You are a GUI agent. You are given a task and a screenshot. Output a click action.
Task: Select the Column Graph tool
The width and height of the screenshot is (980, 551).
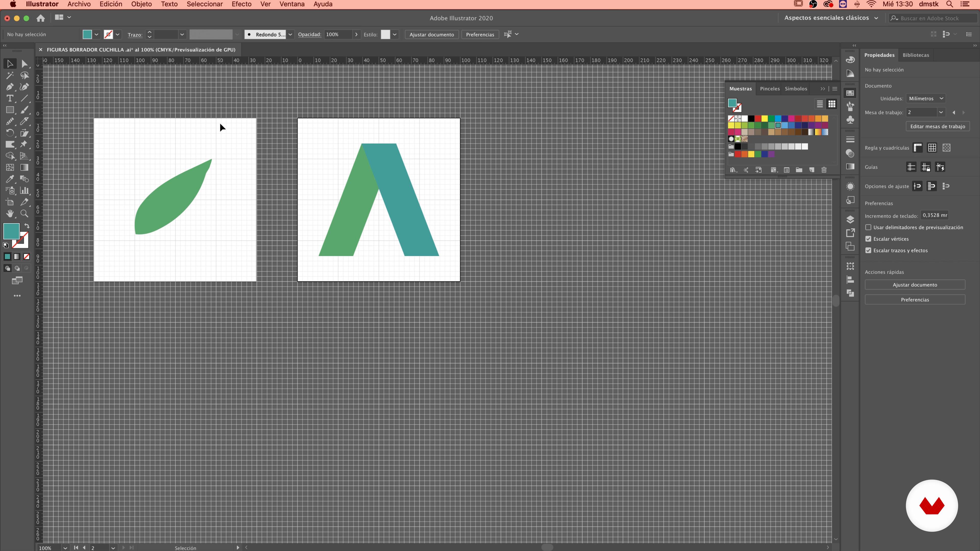coord(24,190)
